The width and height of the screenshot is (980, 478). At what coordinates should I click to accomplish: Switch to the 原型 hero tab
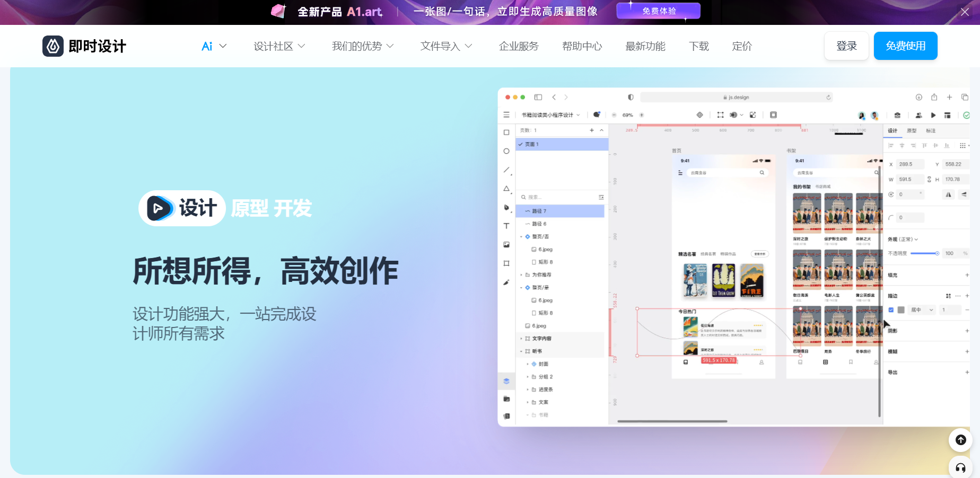tap(250, 208)
